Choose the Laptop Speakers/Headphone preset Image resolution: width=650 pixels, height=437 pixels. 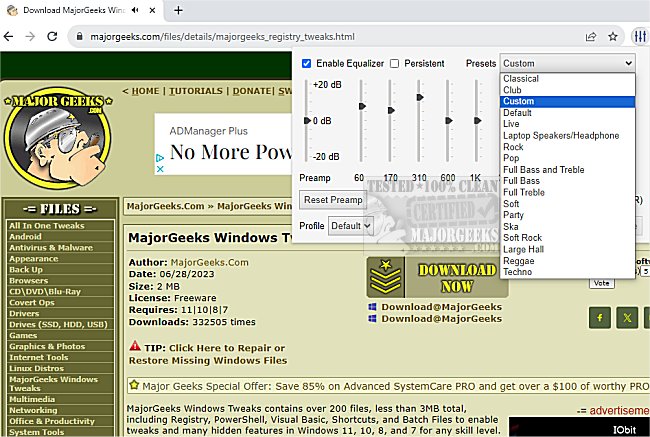click(x=568, y=136)
